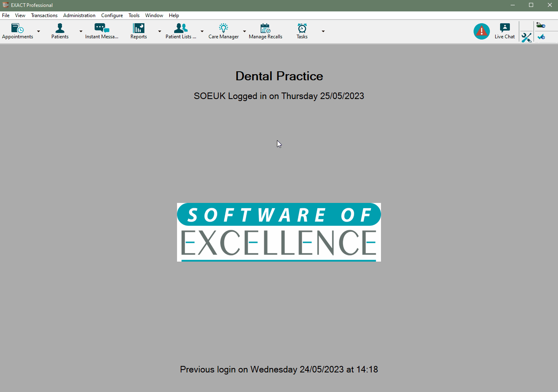Expand the Tasks dropdown arrow
This screenshot has width=558, height=392.
[323, 31]
